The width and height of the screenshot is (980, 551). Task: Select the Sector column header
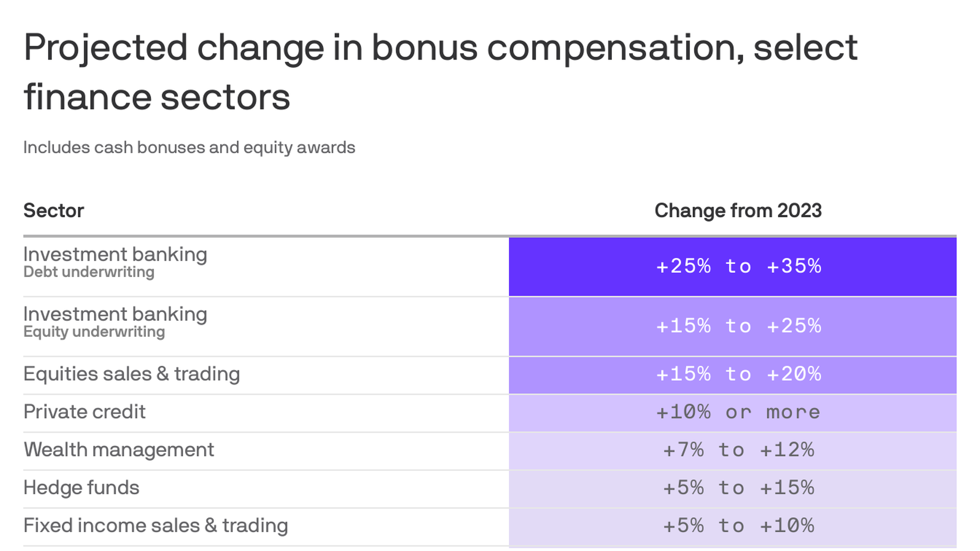coord(54,211)
